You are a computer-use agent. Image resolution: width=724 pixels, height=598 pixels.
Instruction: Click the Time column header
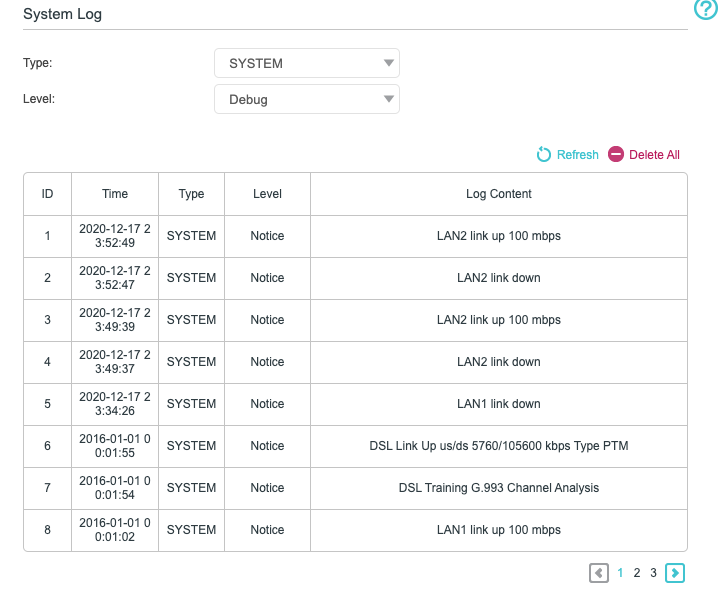pos(115,194)
